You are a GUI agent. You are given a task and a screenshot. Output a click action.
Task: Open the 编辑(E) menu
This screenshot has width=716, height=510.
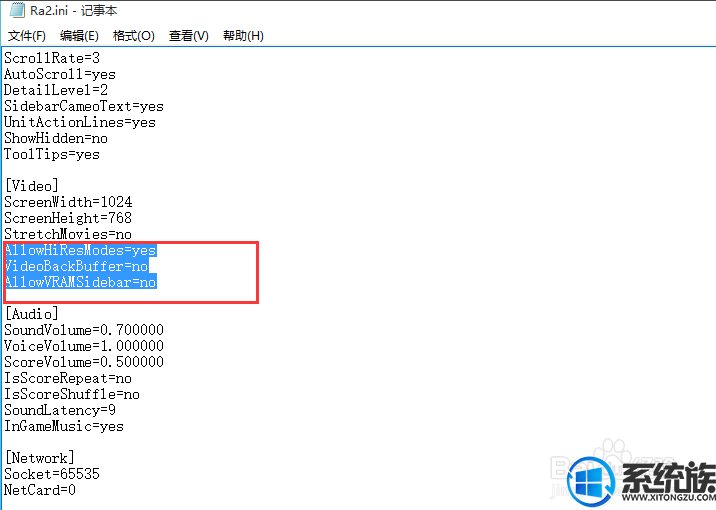[79, 36]
